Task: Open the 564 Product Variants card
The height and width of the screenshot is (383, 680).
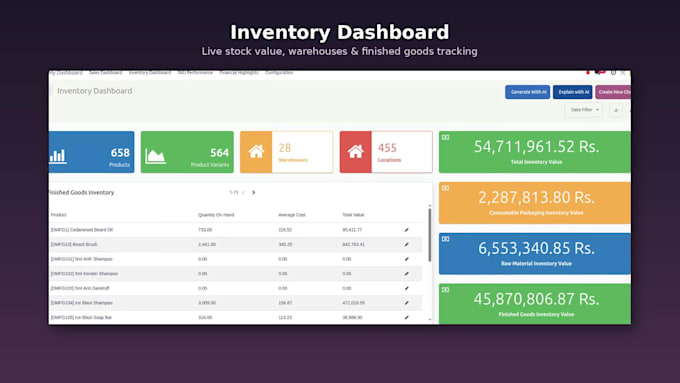Action: tap(187, 152)
